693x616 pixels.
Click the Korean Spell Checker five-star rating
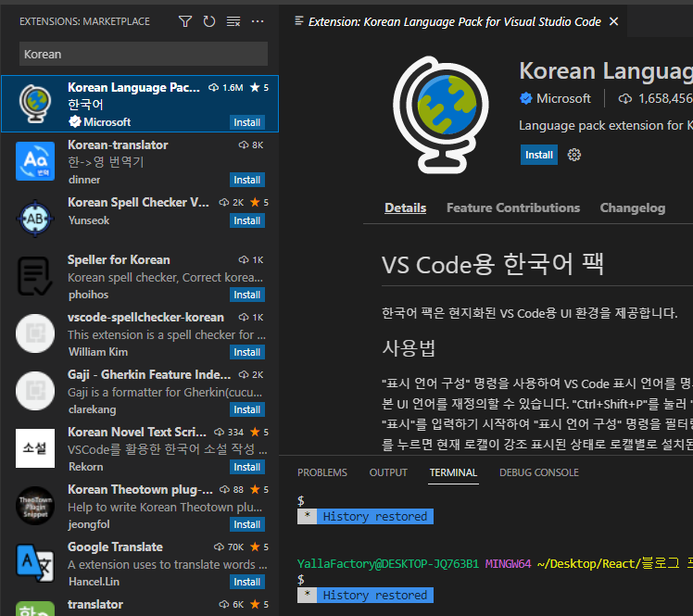[x=259, y=202]
